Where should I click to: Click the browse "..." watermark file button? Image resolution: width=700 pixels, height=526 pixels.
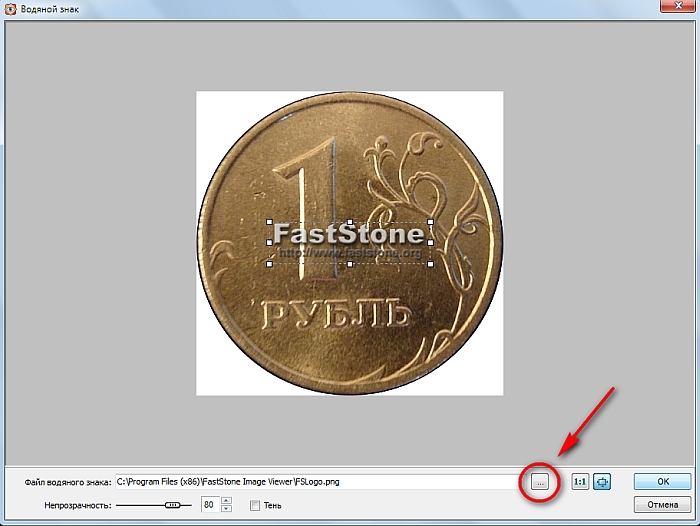(540, 482)
